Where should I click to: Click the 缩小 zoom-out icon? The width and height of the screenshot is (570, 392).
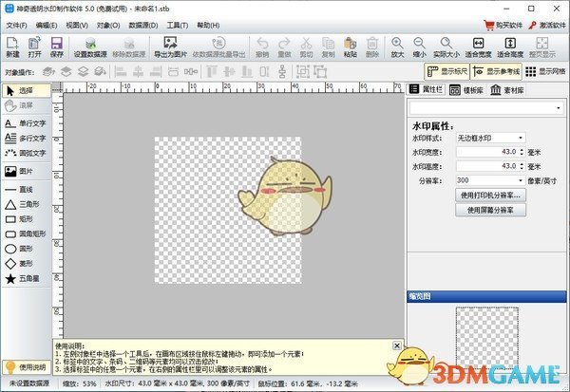click(x=419, y=47)
